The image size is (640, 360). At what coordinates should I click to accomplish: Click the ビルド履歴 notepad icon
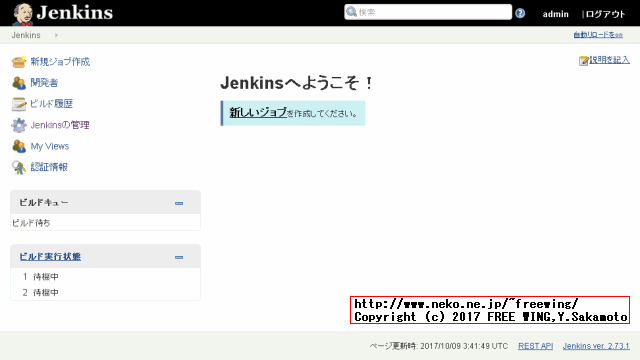[x=19, y=104]
